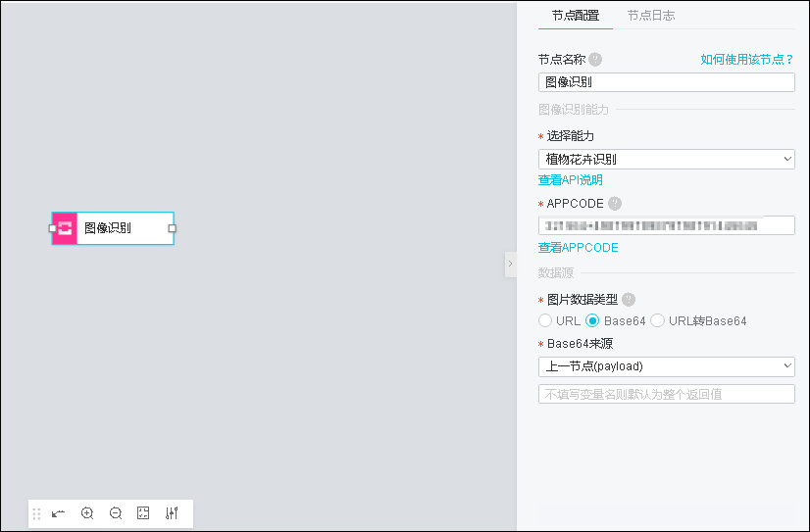Select the URL转Base64 radio option
The image size is (810, 532).
point(657,321)
